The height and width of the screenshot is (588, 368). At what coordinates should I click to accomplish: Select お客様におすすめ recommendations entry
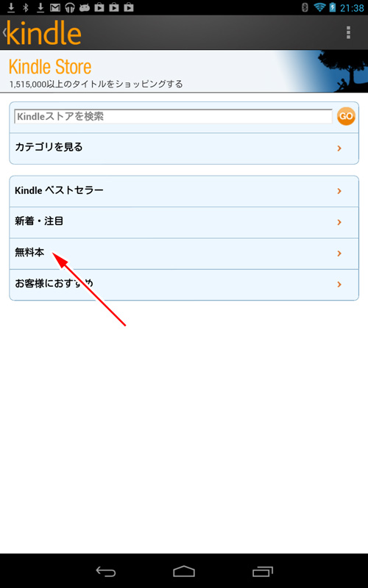pos(184,284)
